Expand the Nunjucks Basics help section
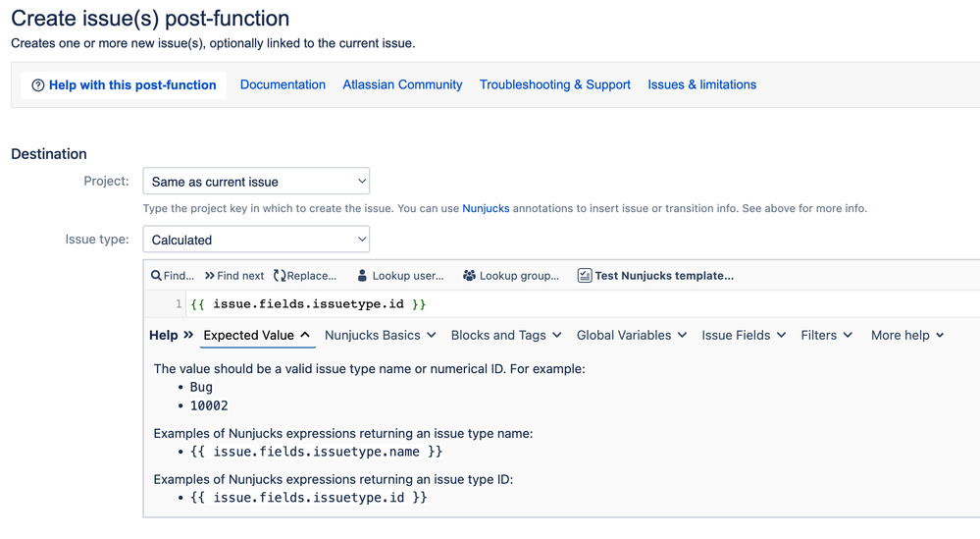Viewport: 980px width, 539px height. pos(380,335)
